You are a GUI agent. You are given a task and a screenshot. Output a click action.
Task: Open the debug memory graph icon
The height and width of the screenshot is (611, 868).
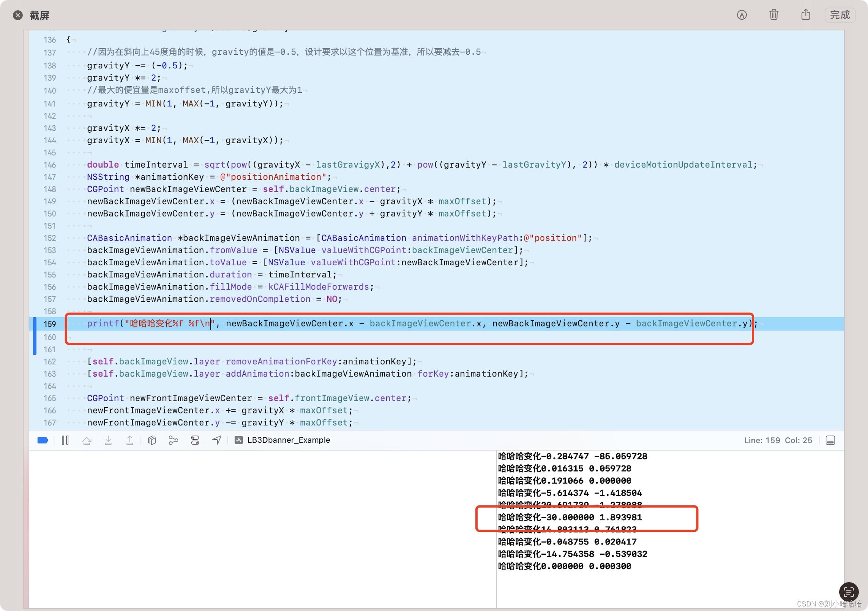click(x=173, y=440)
